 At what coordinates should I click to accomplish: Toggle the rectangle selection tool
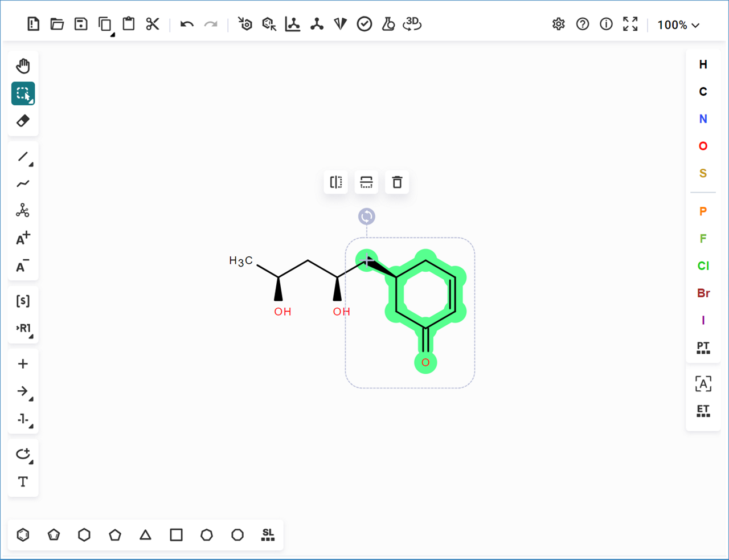coord(23,93)
